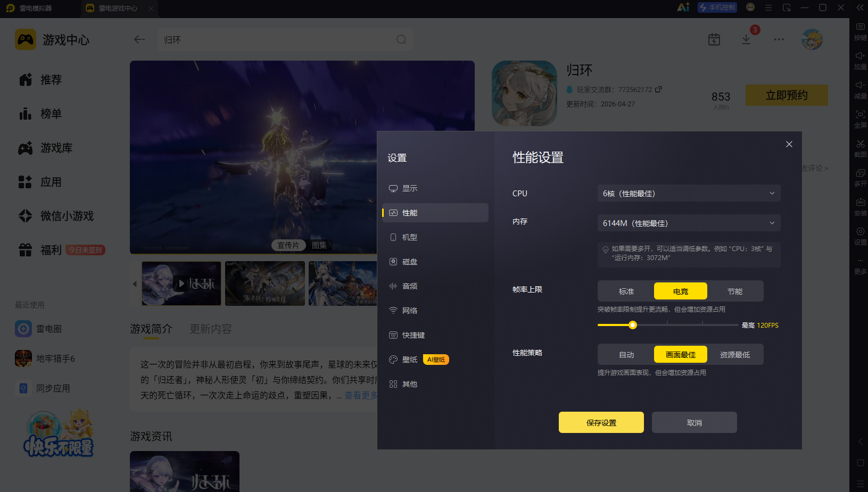This screenshot has width=868, height=492.
Task: Decrease volume with the 减量 icon
Action: 860,90
